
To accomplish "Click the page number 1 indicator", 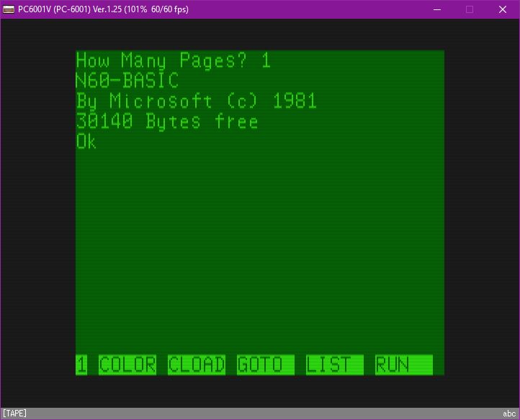I will [x=81, y=365].
